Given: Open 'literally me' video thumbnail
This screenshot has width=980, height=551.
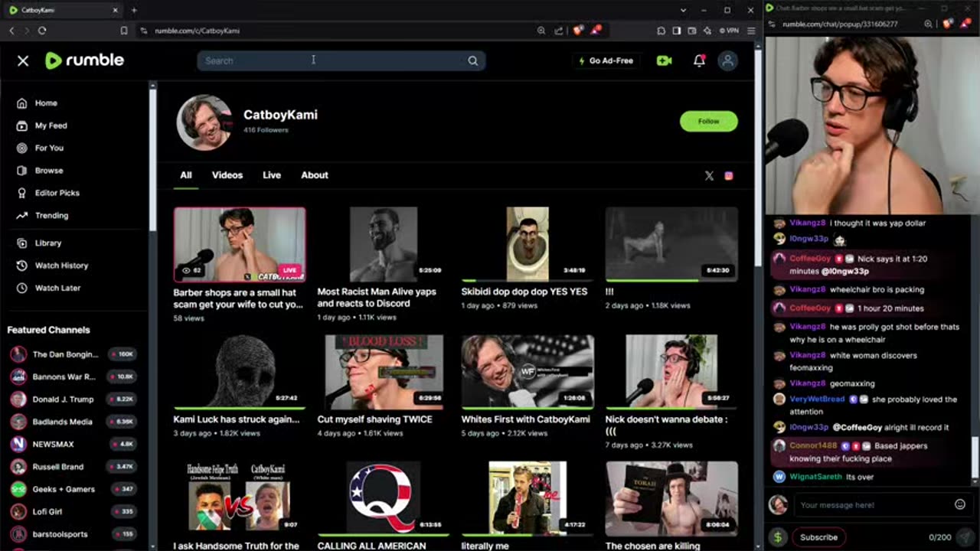Looking at the screenshot, I should click(528, 497).
